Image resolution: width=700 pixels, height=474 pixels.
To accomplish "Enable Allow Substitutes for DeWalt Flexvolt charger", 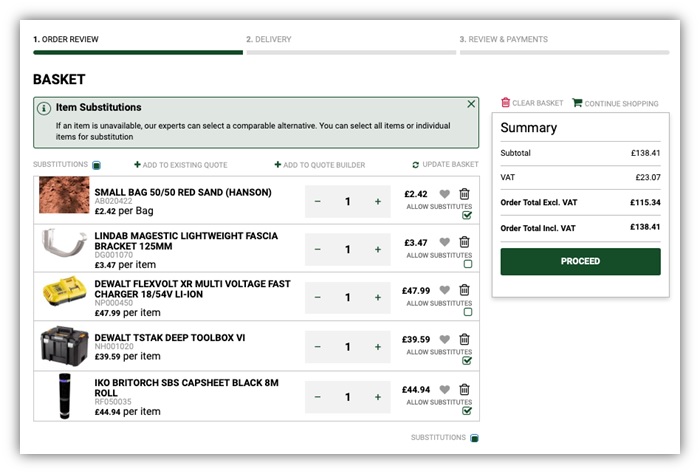I will click(467, 312).
